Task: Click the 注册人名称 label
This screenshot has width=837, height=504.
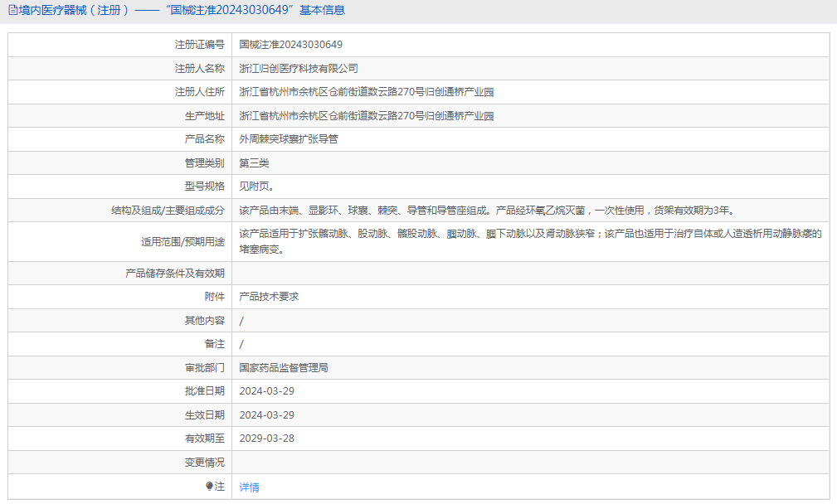Action: tap(200, 68)
